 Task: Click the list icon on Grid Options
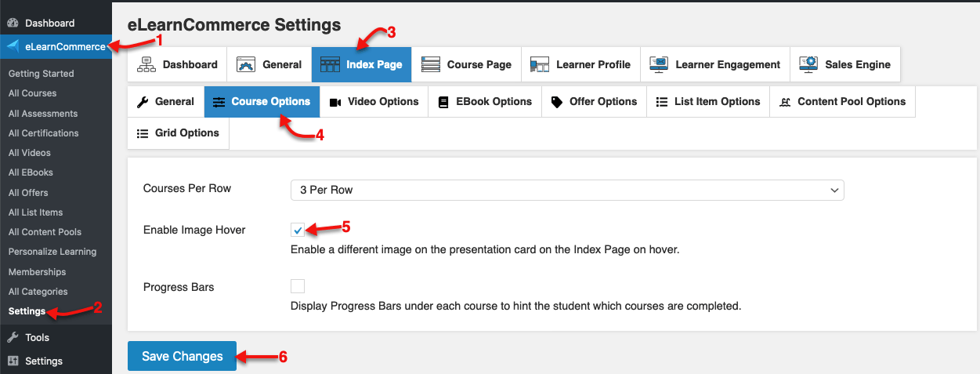point(143,133)
